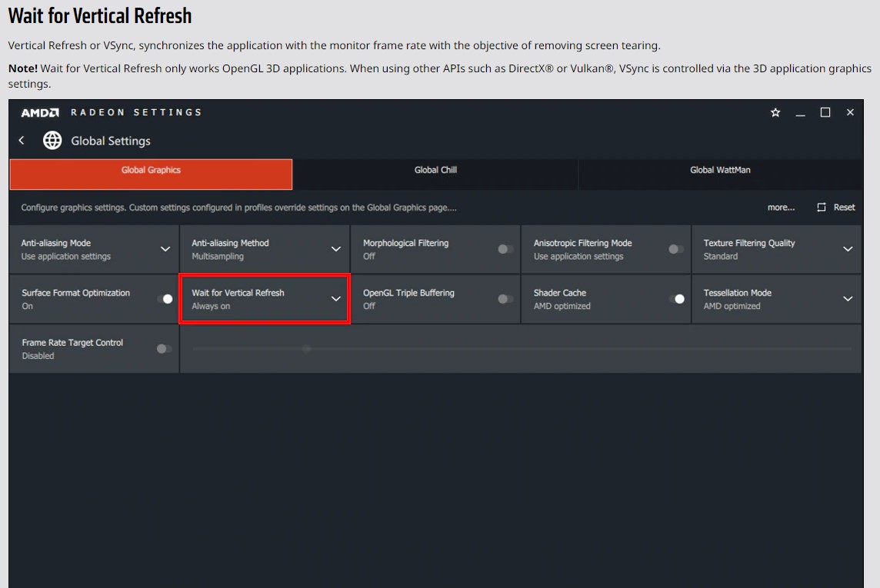Viewport: 880px width, 588px height.
Task: Click the Reset icon with arrows
Action: (x=821, y=208)
